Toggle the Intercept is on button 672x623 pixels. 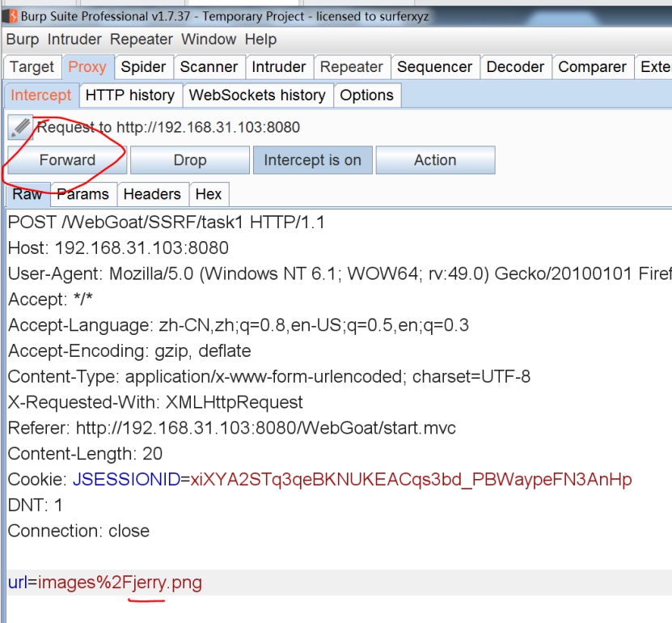tap(312, 160)
